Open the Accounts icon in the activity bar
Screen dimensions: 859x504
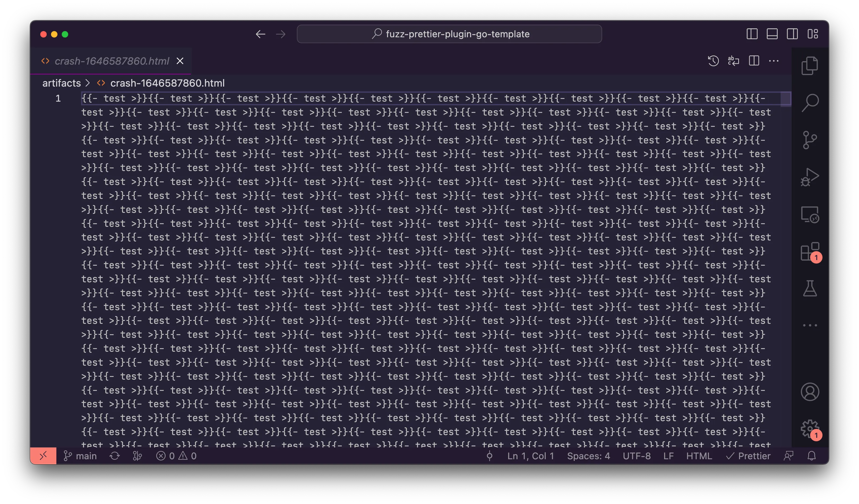tap(810, 392)
